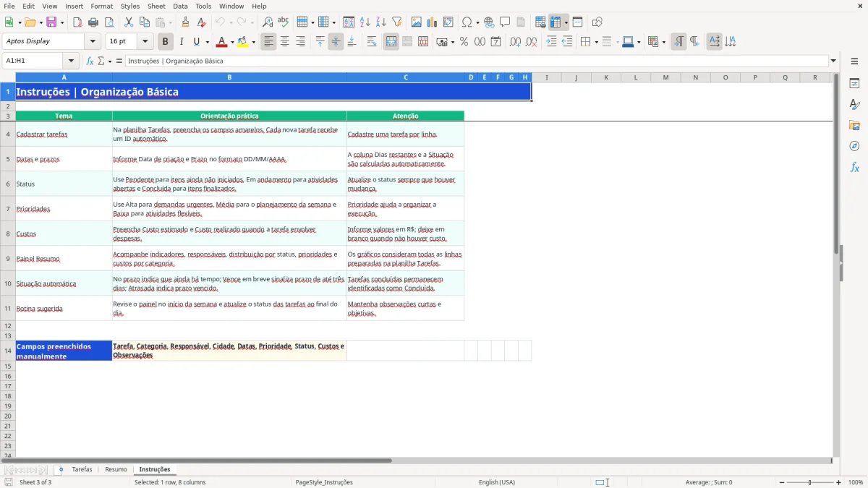Sort ascending

pos(365,22)
